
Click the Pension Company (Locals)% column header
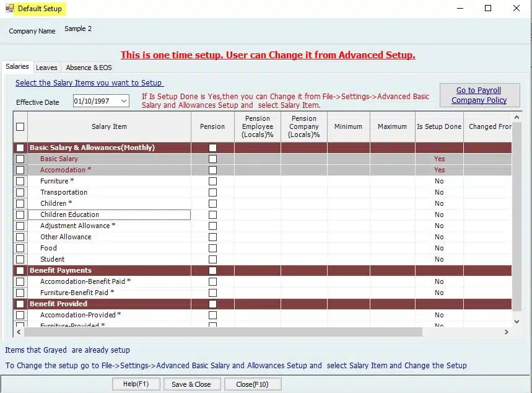tap(304, 126)
